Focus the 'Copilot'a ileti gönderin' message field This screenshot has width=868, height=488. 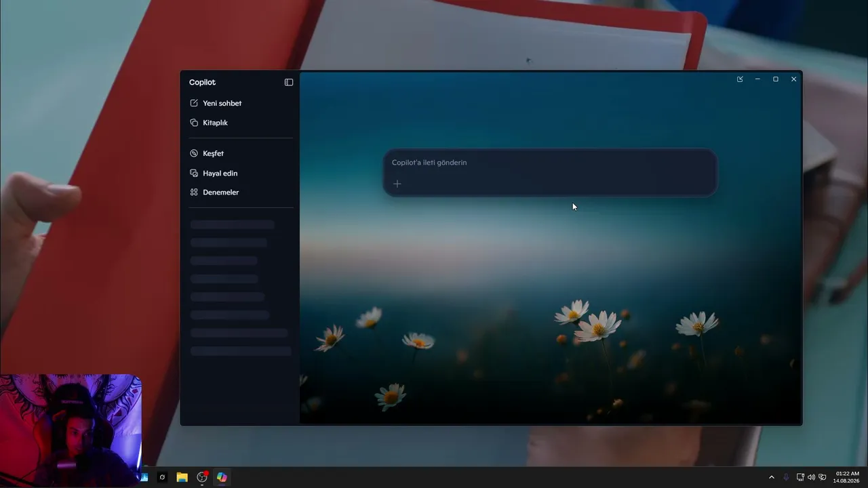coord(550,163)
